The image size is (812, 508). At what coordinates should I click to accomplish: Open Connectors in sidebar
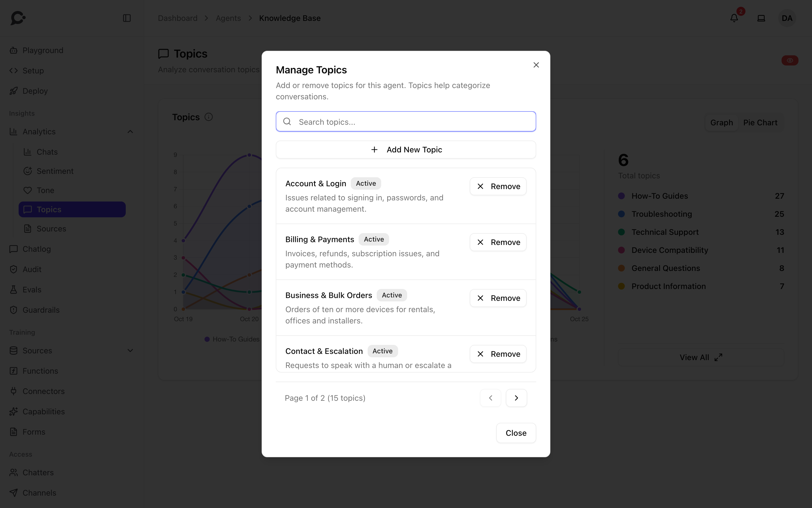click(x=72, y=391)
